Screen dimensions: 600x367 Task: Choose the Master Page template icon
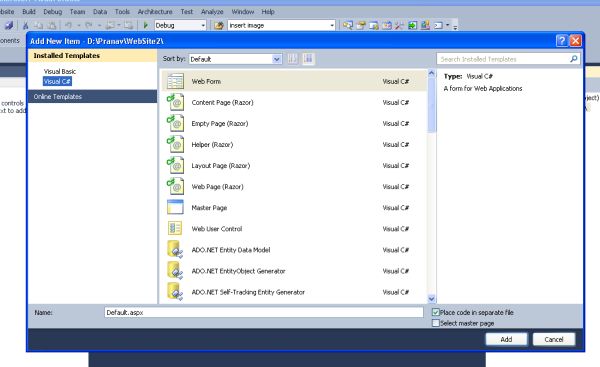pos(175,207)
